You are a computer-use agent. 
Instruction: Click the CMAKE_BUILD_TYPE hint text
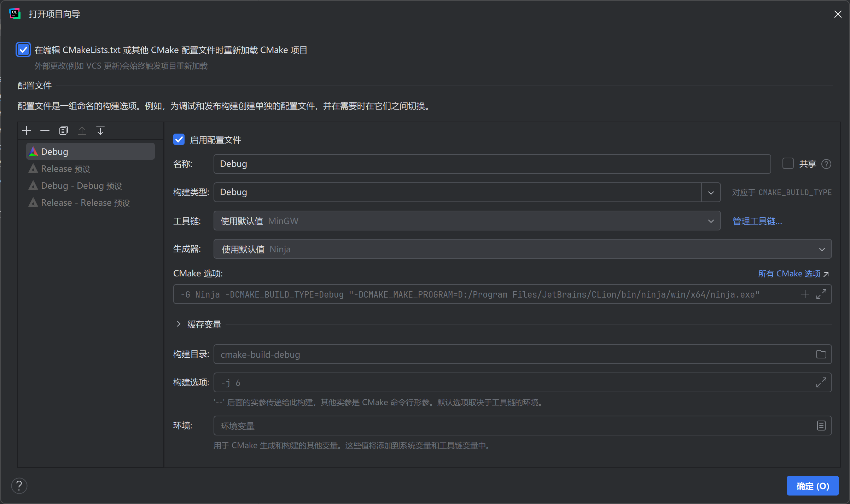pos(782,192)
